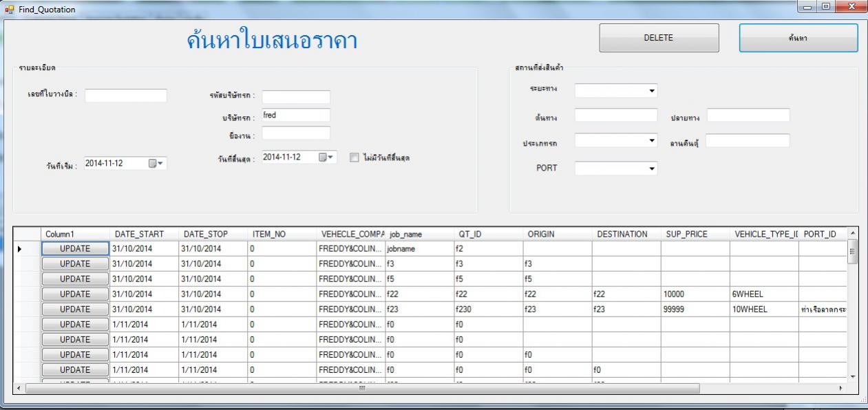Click the Find_Quotation window icon in title bar
The width and height of the screenshot is (868, 410).
[x=10, y=9]
